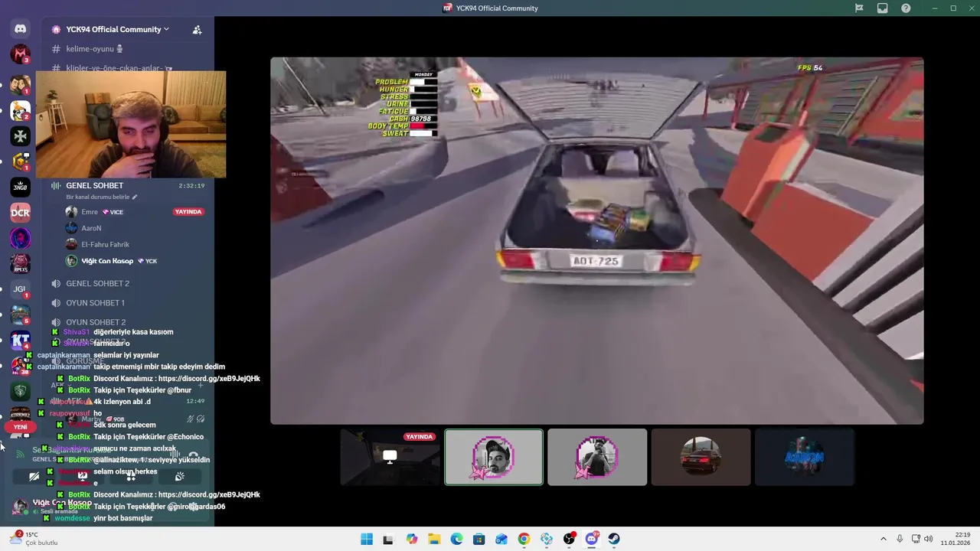Viewport: 980px width, 551px height.
Task: Open Google Chrome from taskbar
Action: tap(524, 539)
